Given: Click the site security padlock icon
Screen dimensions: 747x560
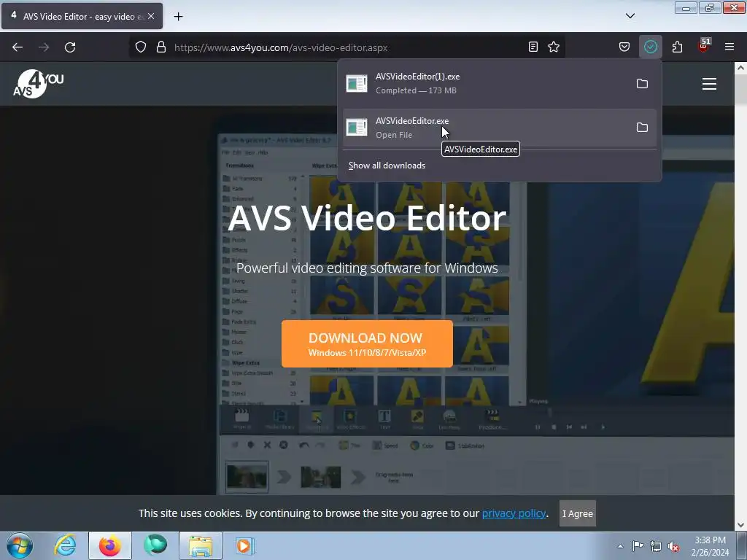Looking at the screenshot, I should click(x=161, y=47).
